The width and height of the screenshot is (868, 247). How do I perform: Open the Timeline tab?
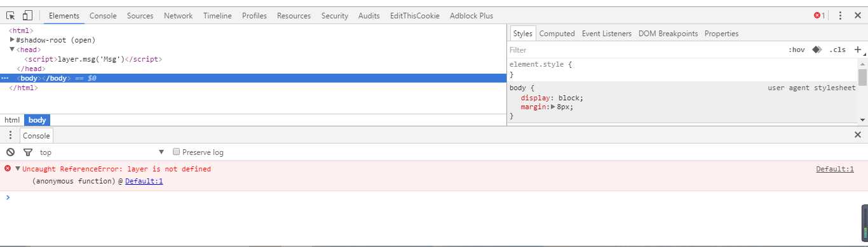pos(217,16)
